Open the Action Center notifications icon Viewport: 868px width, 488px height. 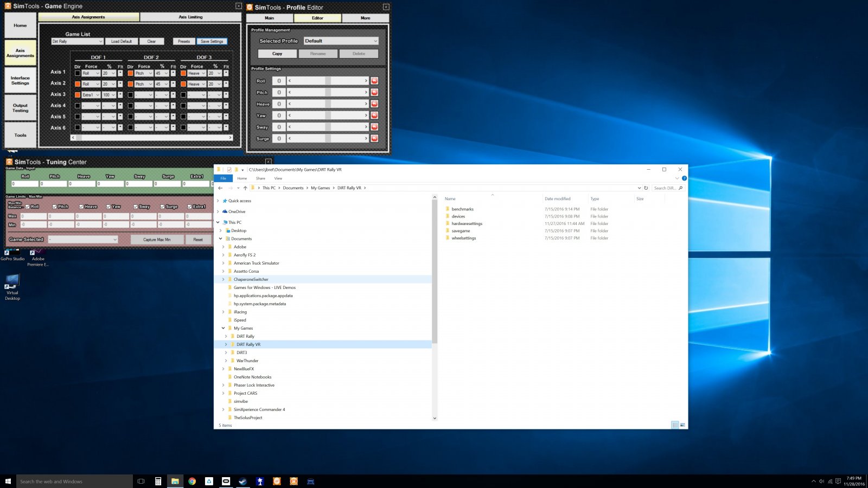point(838,481)
